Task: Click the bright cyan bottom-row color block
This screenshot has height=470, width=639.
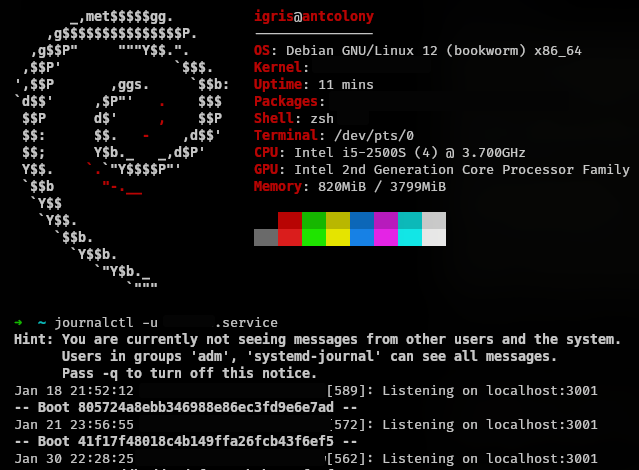Action: click(x=410, y=237)
